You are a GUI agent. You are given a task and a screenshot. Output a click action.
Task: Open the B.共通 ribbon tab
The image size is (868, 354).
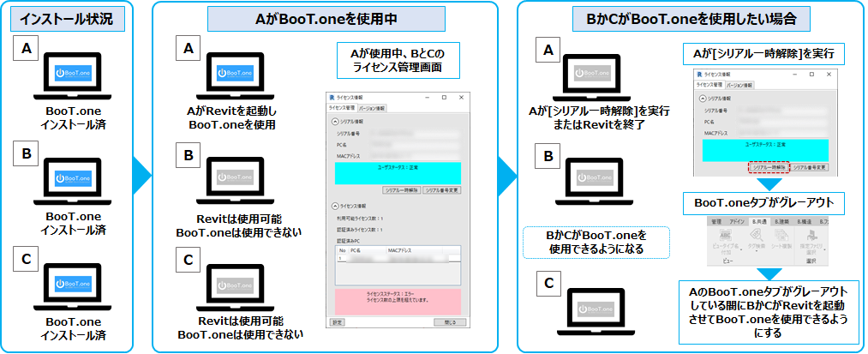(759, 222)
